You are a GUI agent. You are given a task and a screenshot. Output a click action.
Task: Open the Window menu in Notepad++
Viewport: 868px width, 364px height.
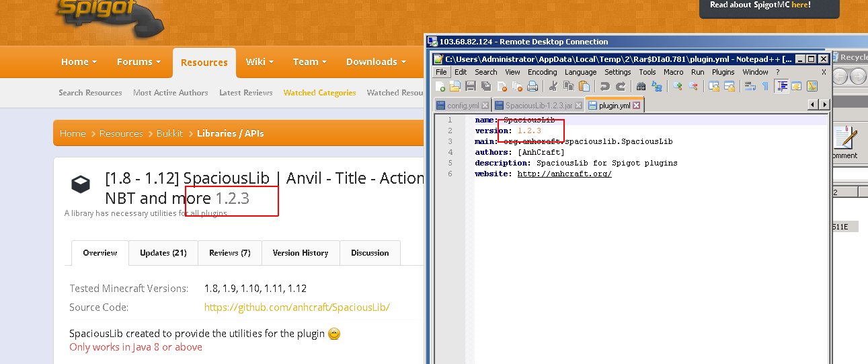click(x=755, y=72)
